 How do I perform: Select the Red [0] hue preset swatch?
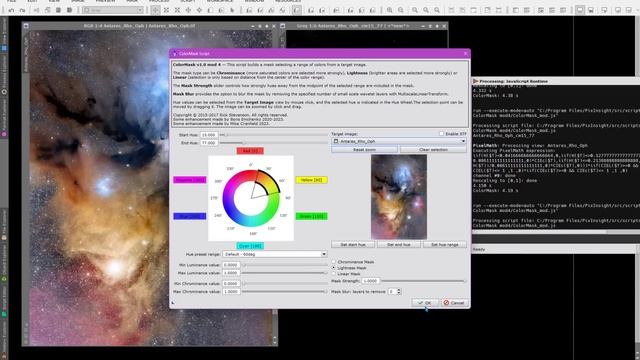[x=250, y=151]
